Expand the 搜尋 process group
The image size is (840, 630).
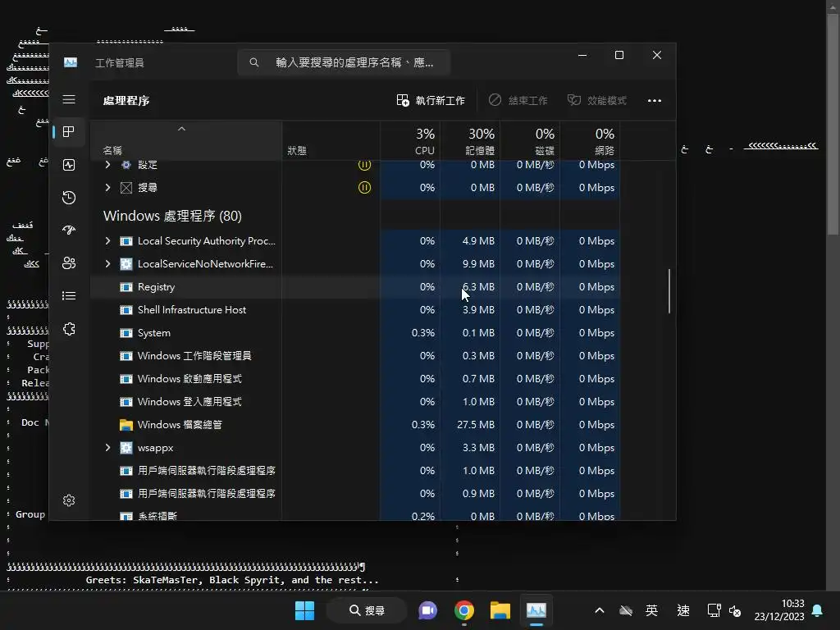pos(107,188)
